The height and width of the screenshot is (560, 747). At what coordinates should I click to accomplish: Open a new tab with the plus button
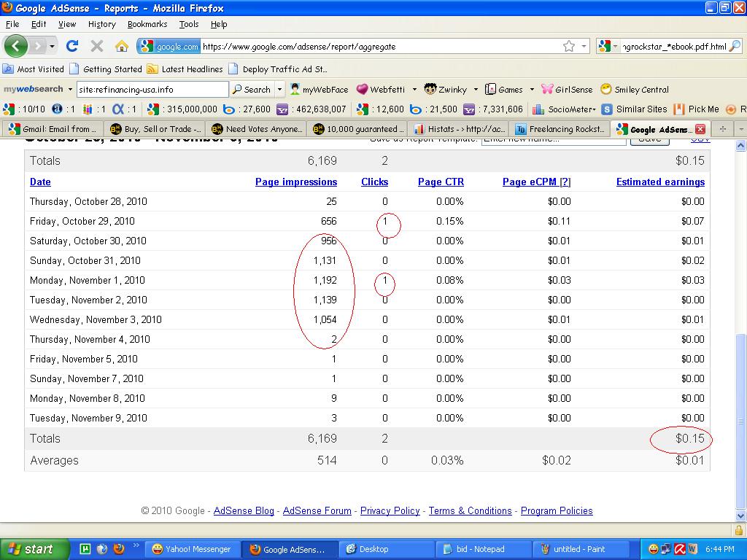pos(723,129)
